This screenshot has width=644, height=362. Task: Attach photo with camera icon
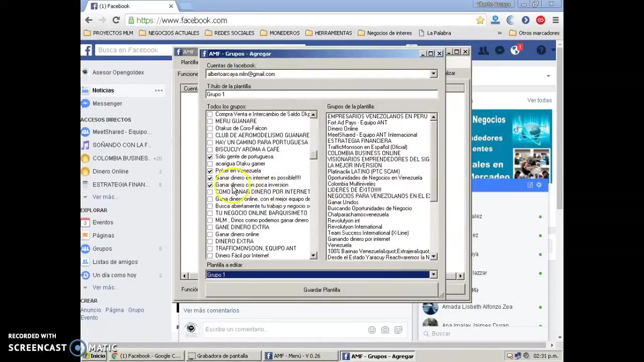coord(385,330)
